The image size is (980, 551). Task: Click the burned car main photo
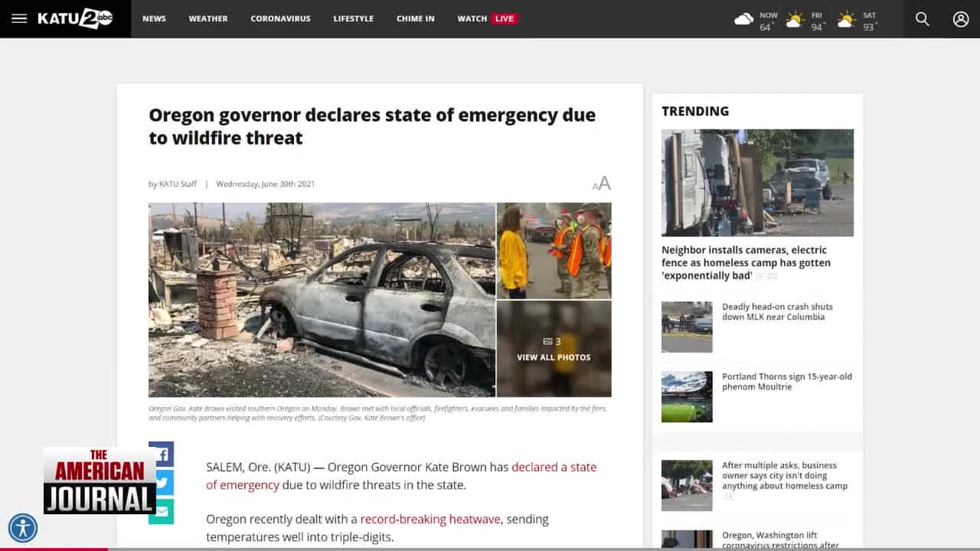pos(322,300)
